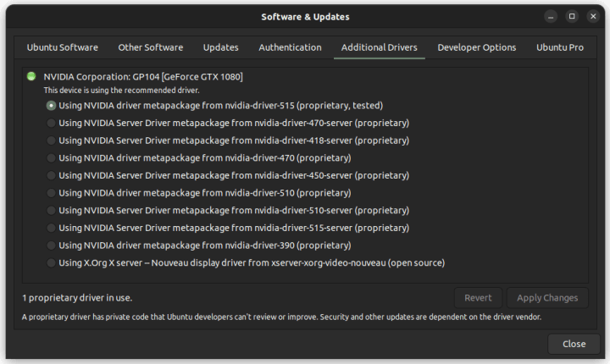
Task: Switch to Developer Options tab
Action: (x=476, y=47)
